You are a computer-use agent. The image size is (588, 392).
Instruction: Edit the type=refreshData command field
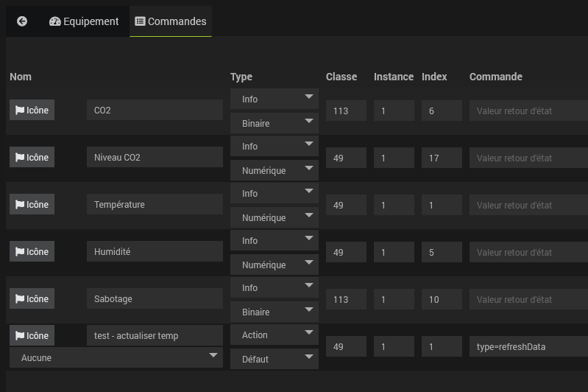(x=527, y=346)
